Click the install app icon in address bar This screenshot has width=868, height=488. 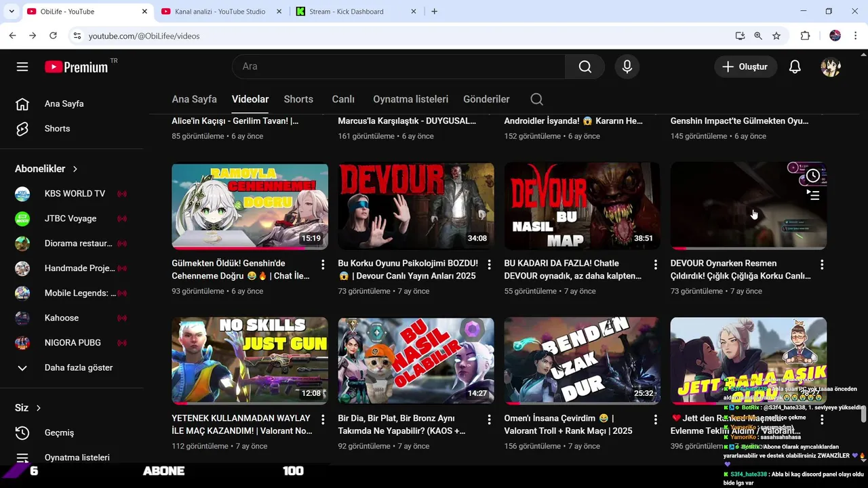[740, 36]
